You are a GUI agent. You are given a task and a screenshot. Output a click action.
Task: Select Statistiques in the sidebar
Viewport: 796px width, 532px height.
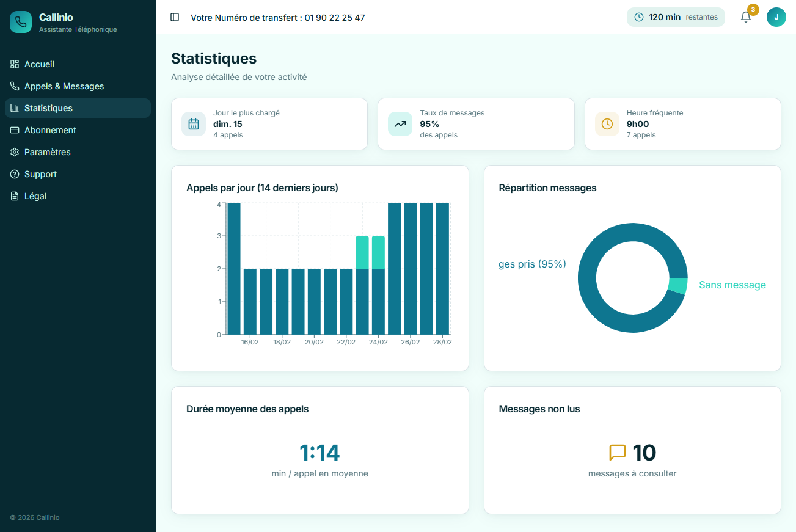click(x=48, y=108)
